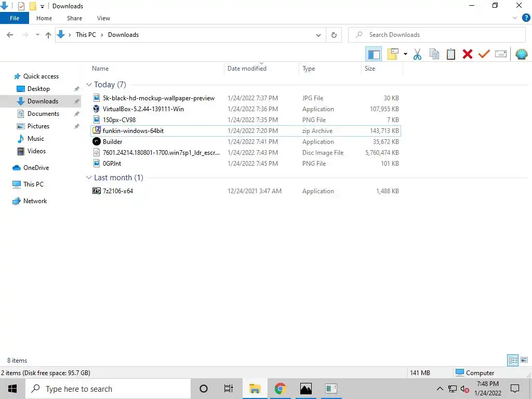
Task: Open the Photos app taskbar icon
Action: [x=305, y=389]
